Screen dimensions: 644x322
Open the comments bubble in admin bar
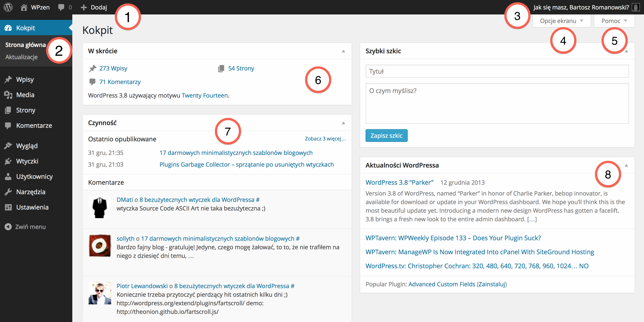pos(61,7)
